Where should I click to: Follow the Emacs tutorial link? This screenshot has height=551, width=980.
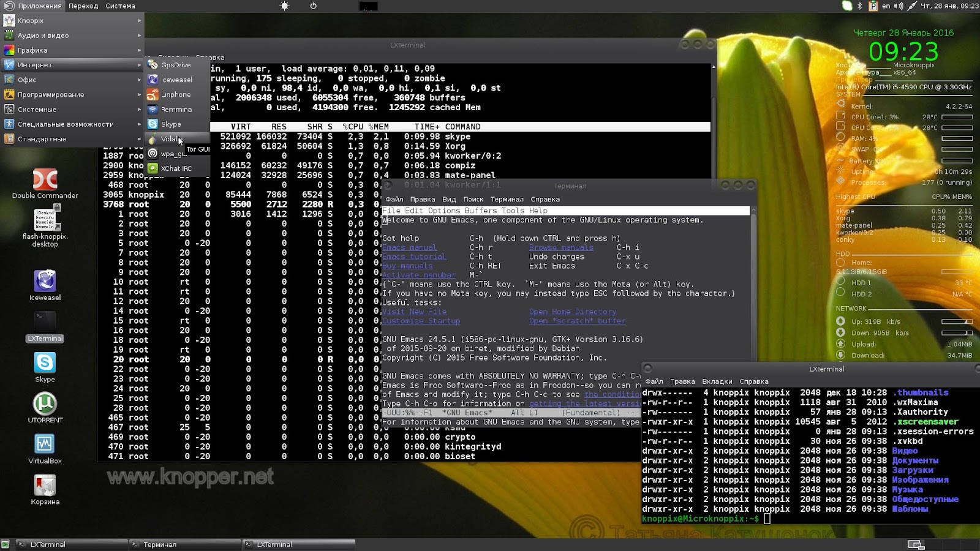tap(414, 257)
